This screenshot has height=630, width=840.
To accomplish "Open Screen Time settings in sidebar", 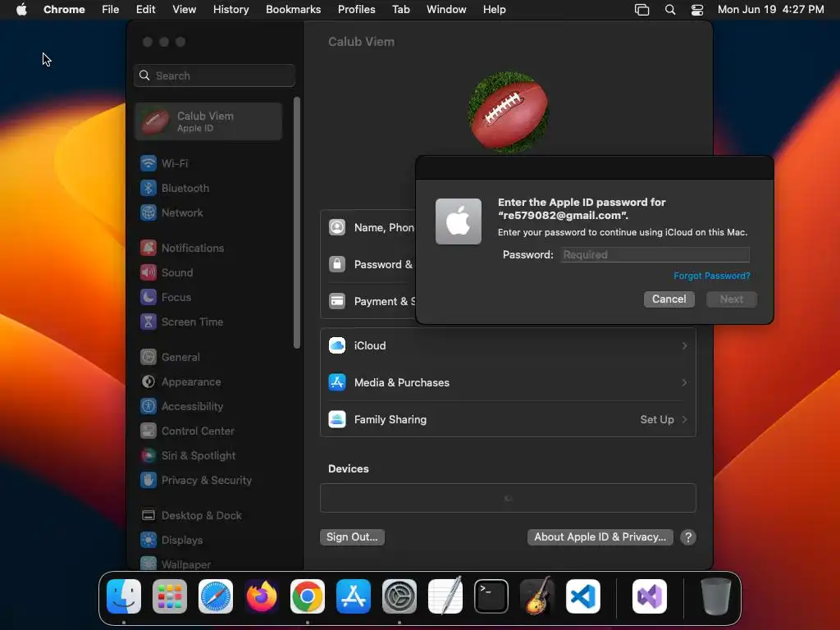I will (181, 322).
